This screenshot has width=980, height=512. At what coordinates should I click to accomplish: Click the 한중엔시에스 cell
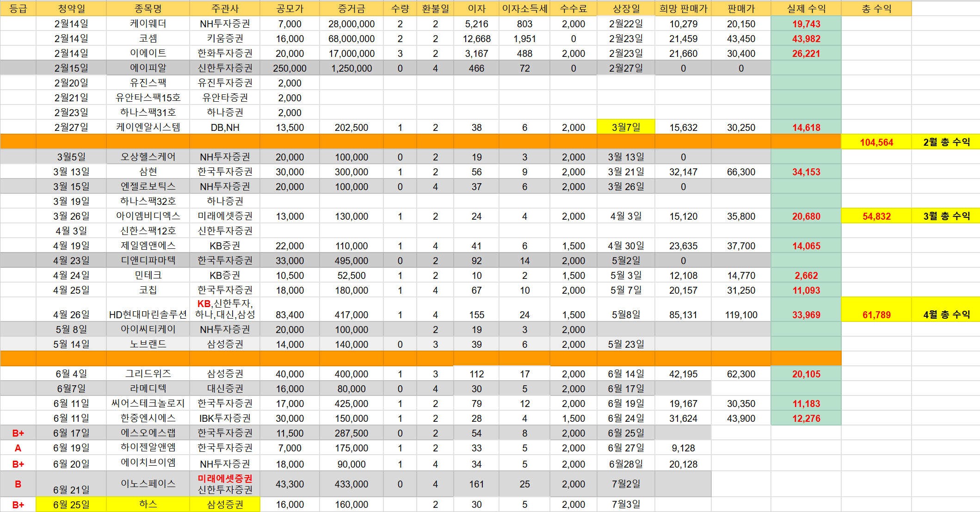(148, 418)
